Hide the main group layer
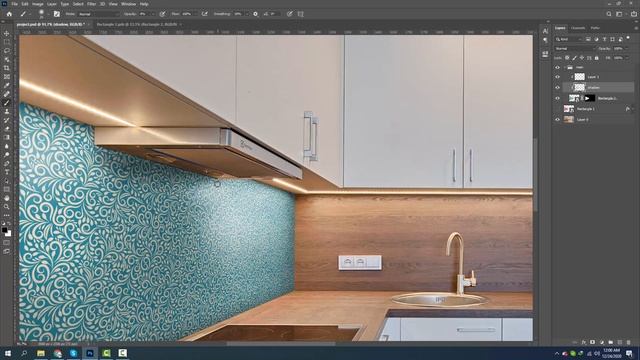640x360 pixels. point(558,67)
